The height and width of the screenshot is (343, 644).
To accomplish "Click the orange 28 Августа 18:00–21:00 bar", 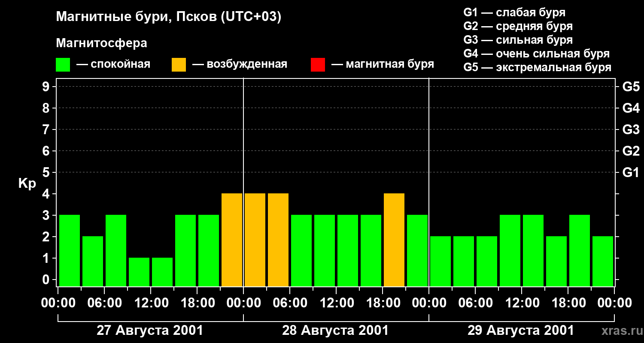I will [x=394, y=240].
